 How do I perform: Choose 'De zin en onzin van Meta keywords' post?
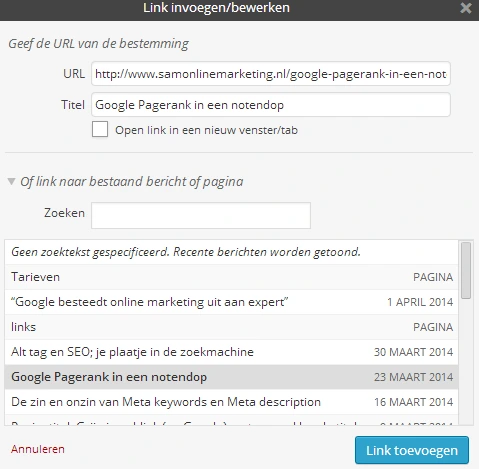coord(232,402)
